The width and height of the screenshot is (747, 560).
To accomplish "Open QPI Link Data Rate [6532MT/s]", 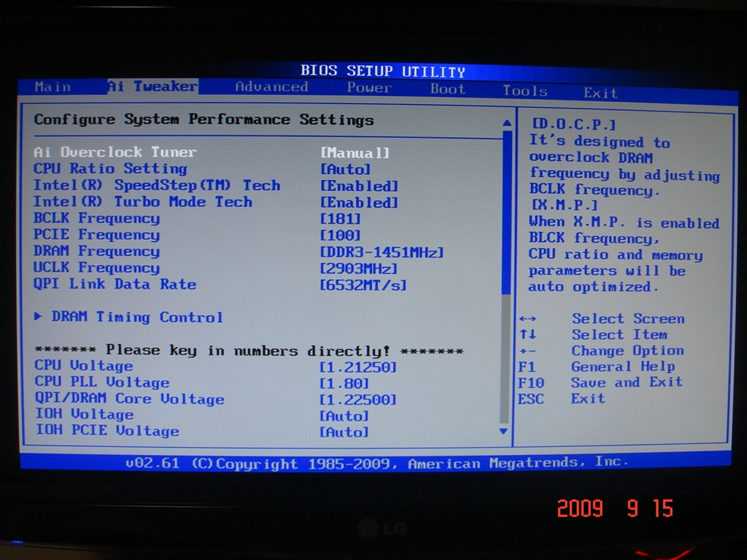I will point(363,285).
